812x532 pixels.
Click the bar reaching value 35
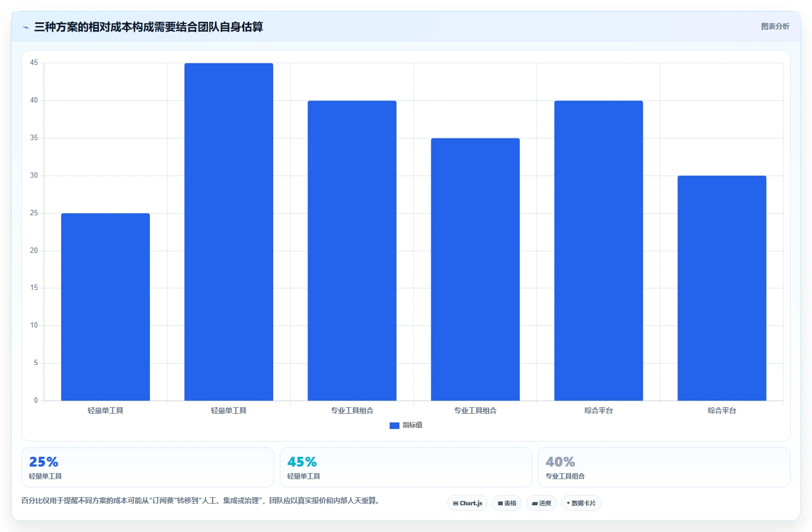click(x=475, y=269)
